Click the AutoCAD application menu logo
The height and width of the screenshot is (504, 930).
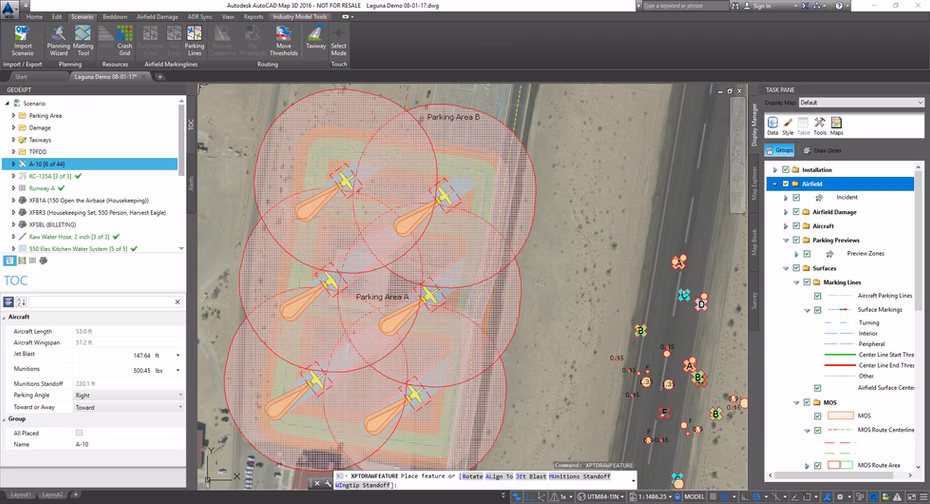click(x=9, y=8)
